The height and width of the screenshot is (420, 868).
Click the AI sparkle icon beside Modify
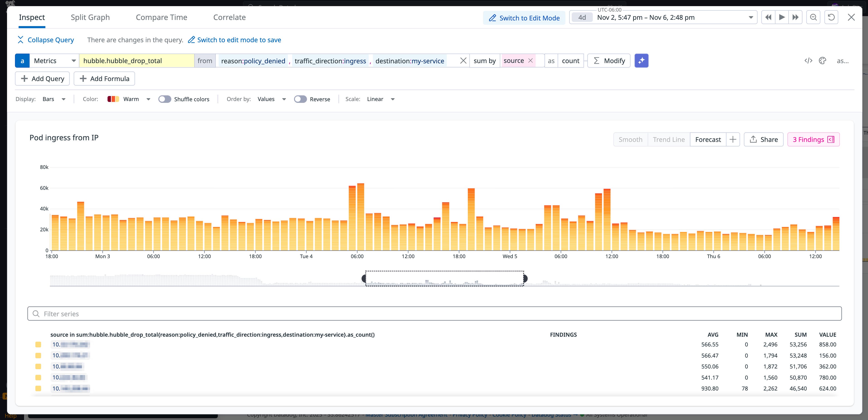click(x=642, y=61)
